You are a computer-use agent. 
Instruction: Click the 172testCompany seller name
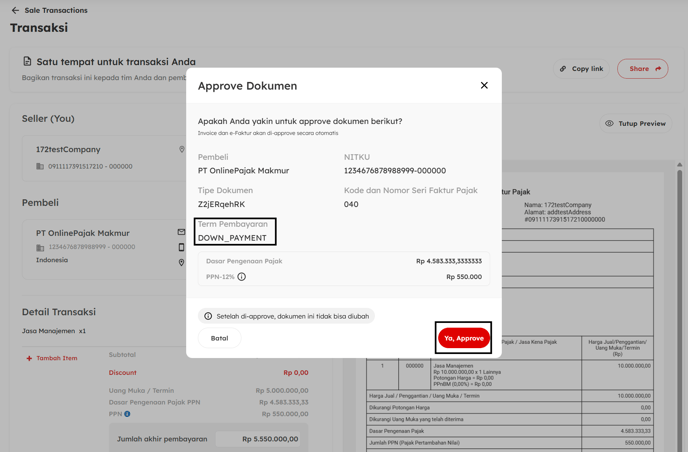click(68, 150)
